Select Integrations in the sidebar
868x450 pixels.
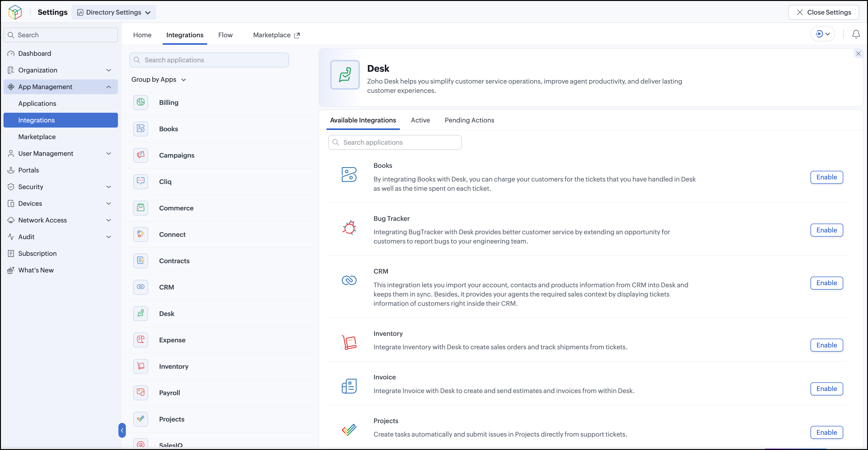(x=61, y=120)
